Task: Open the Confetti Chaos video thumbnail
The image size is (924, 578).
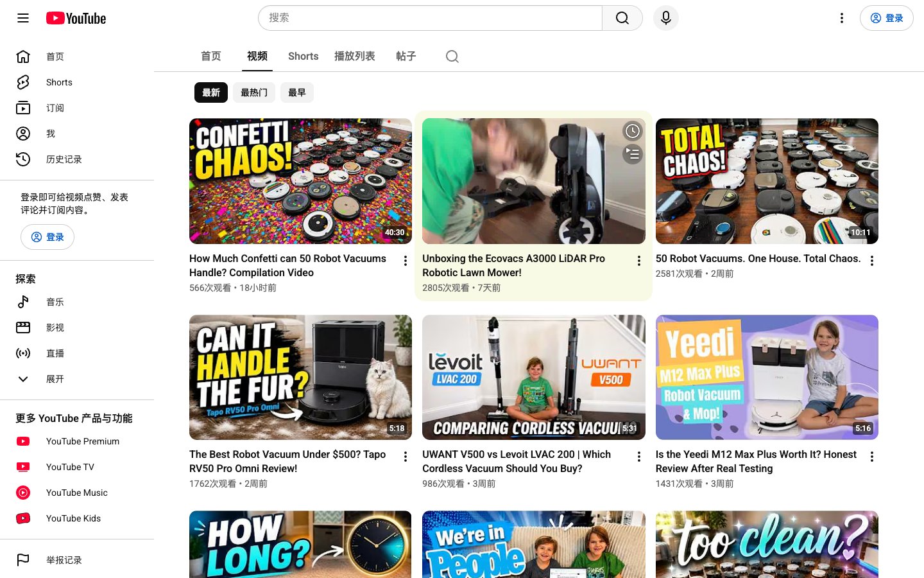Action: tap(300, 181)
